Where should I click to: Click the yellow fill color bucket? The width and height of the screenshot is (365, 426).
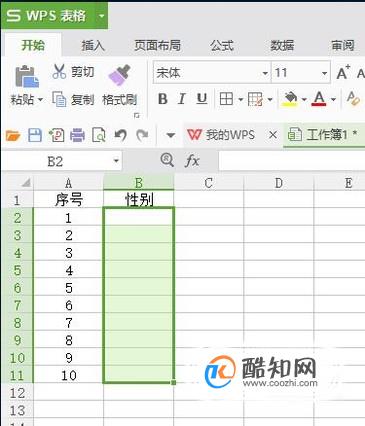[290, 99]
